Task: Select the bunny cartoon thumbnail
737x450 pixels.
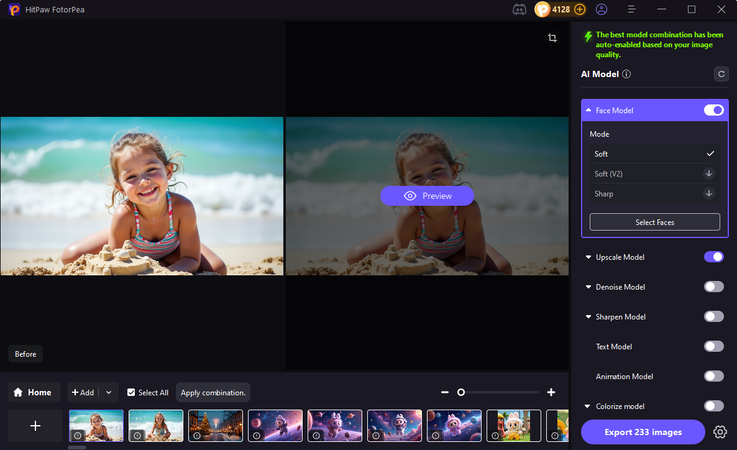Action: click(x=513, y=426)
